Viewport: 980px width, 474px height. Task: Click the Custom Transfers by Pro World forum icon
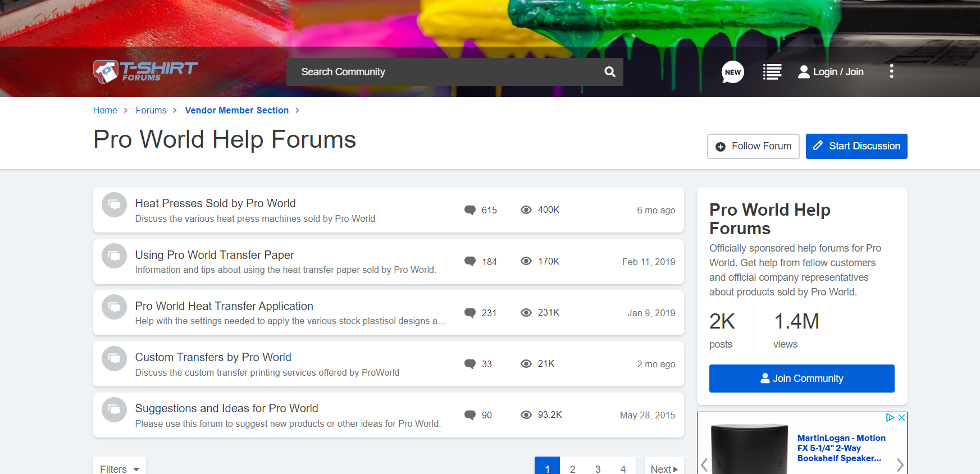(114, 358)
